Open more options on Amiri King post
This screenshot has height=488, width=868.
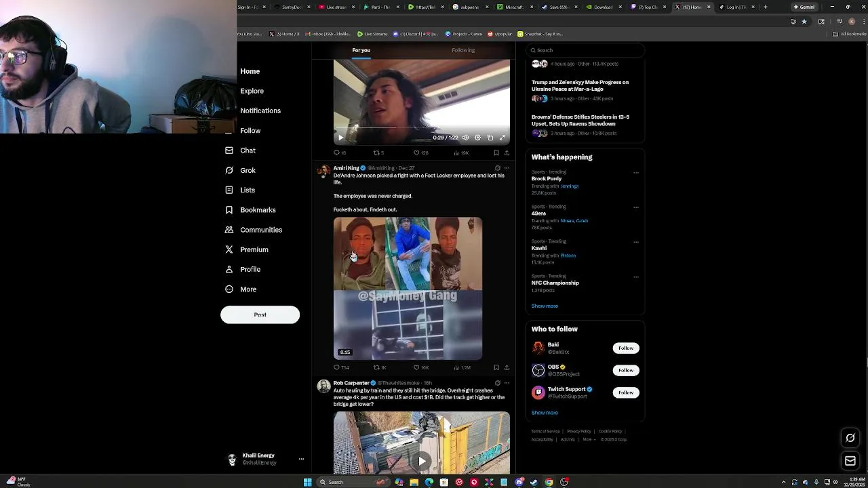click(507, 168)
